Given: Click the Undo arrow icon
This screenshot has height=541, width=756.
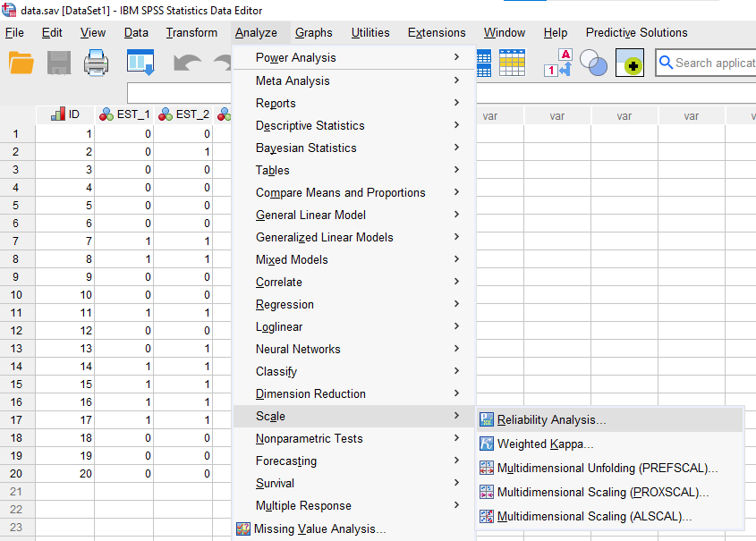Looking at the screenshot, I should pos(187,63).
